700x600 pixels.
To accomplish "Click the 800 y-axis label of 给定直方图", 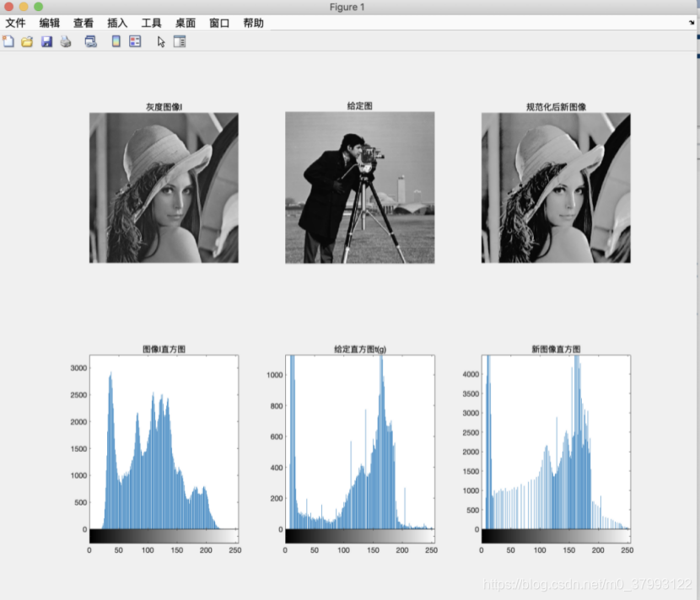I will (x=277, y=406).
